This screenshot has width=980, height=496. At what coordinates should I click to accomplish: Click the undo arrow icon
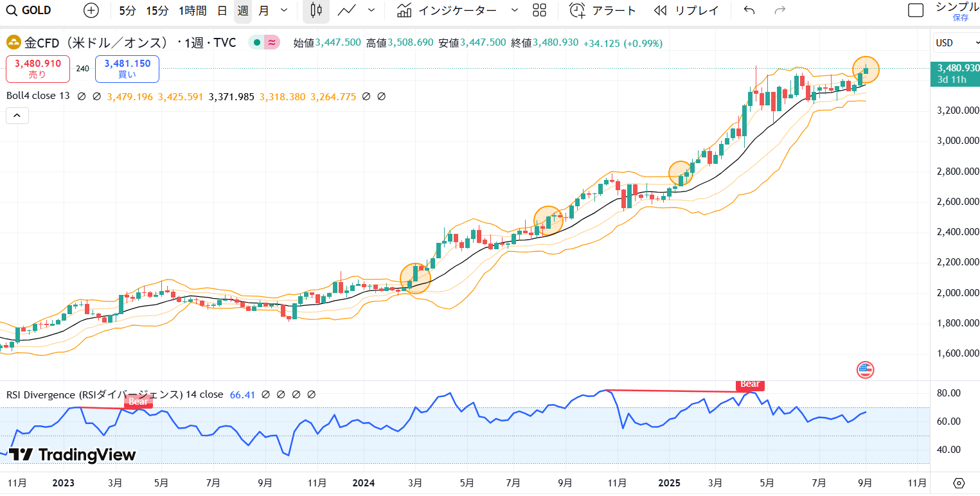(x=749, y=10)
